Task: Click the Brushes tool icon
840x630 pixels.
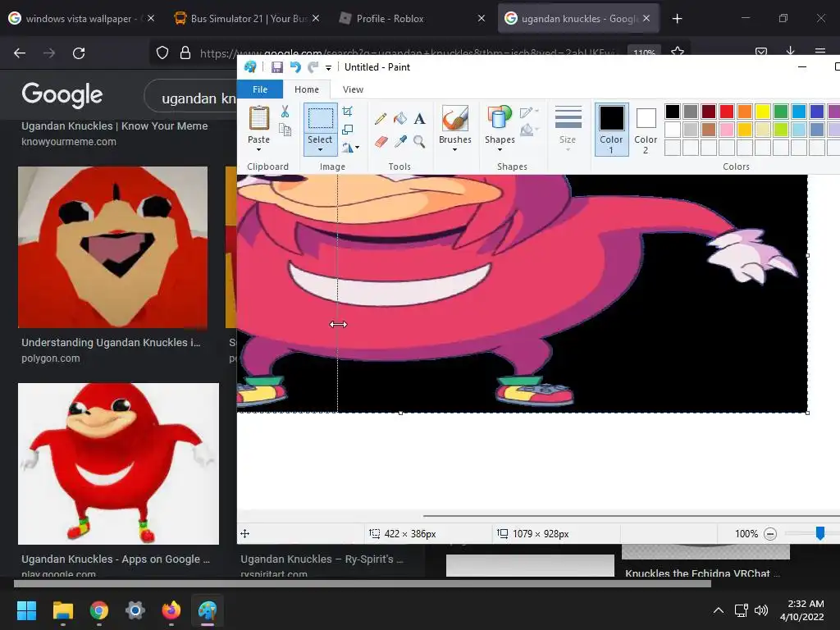Action: 455,118
